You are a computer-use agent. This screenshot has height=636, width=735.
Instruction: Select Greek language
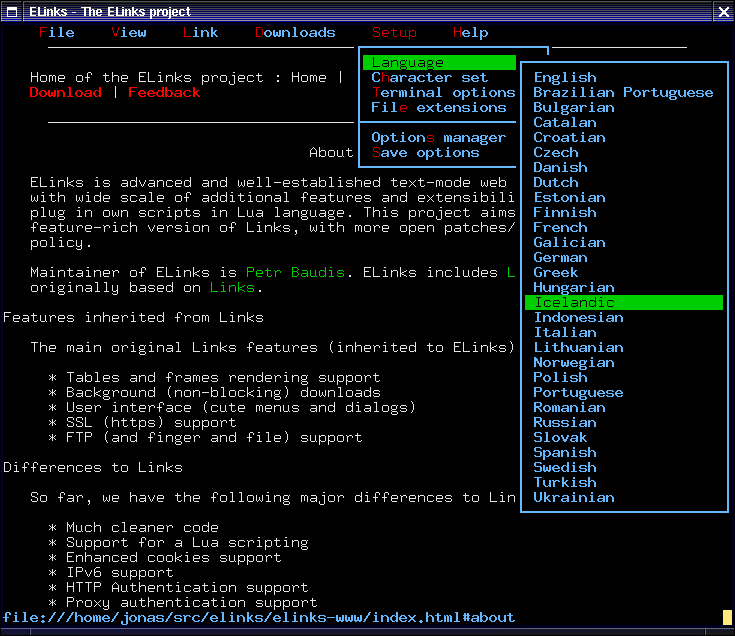click(624, 272)
